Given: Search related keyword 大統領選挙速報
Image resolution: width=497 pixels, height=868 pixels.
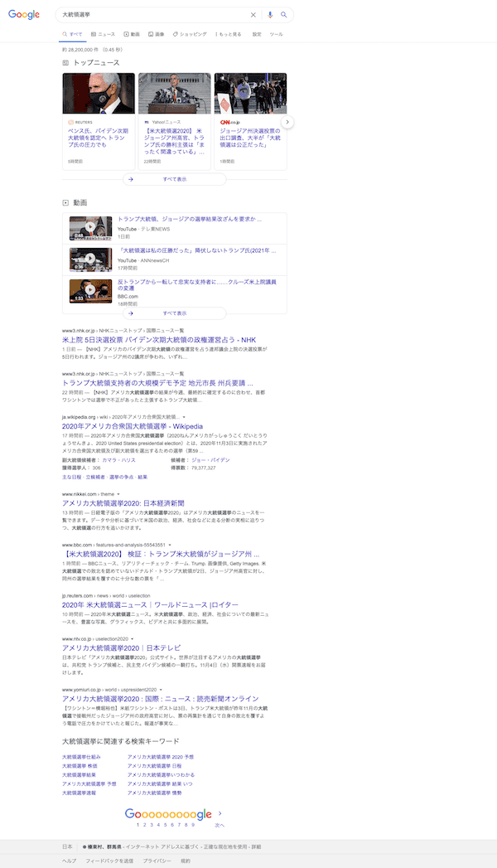Looking at the screenshot, I should [79, 793].
